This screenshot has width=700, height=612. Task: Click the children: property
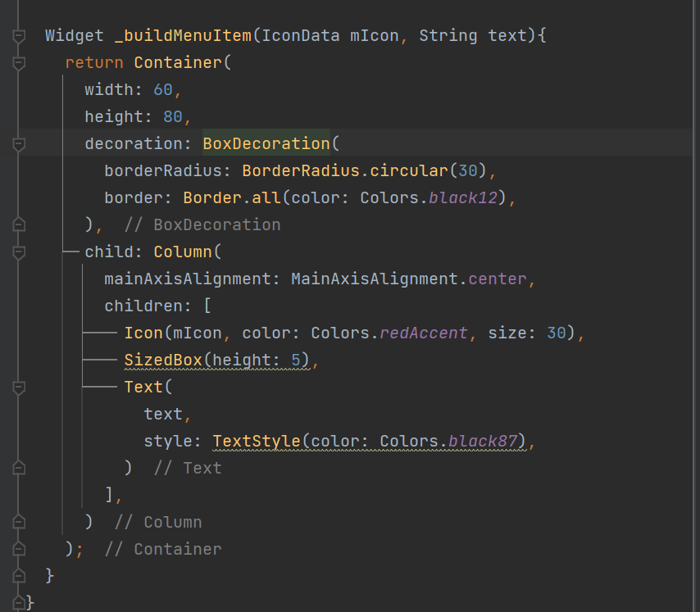(x=148, y=306)
